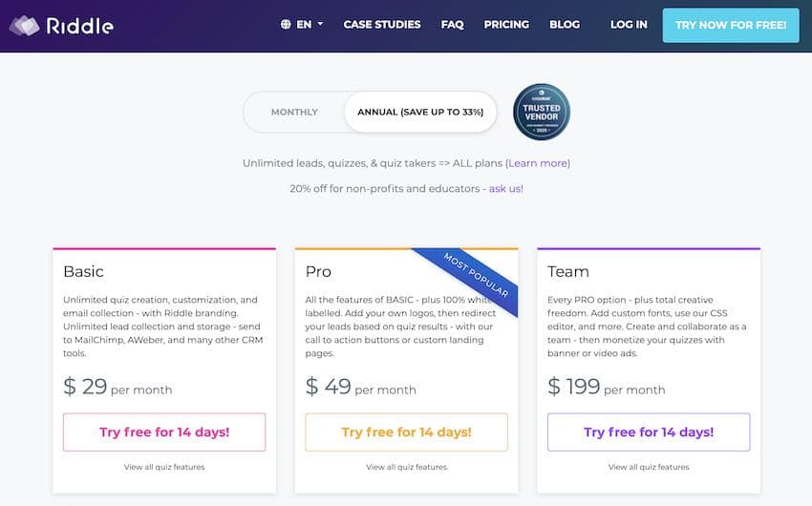Start the Team plan 14-day trial
The width and height of the screenshot is (812, 506).
coord(649,432)
